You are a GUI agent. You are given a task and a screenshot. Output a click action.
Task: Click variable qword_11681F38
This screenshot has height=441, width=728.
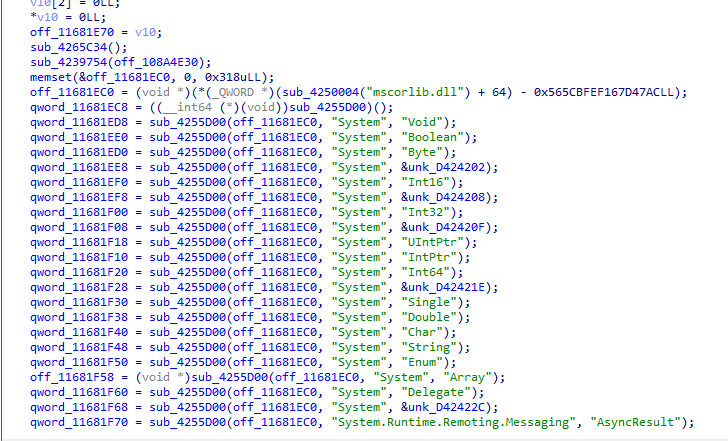(79, 317)
